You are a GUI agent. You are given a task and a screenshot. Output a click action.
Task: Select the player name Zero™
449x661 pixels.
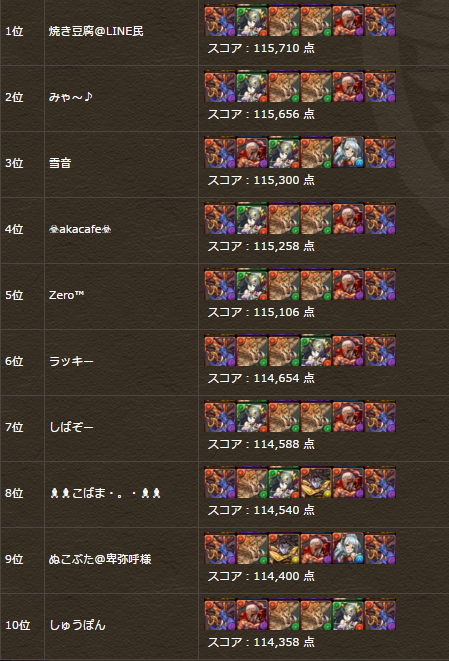[x=66, y=295]
